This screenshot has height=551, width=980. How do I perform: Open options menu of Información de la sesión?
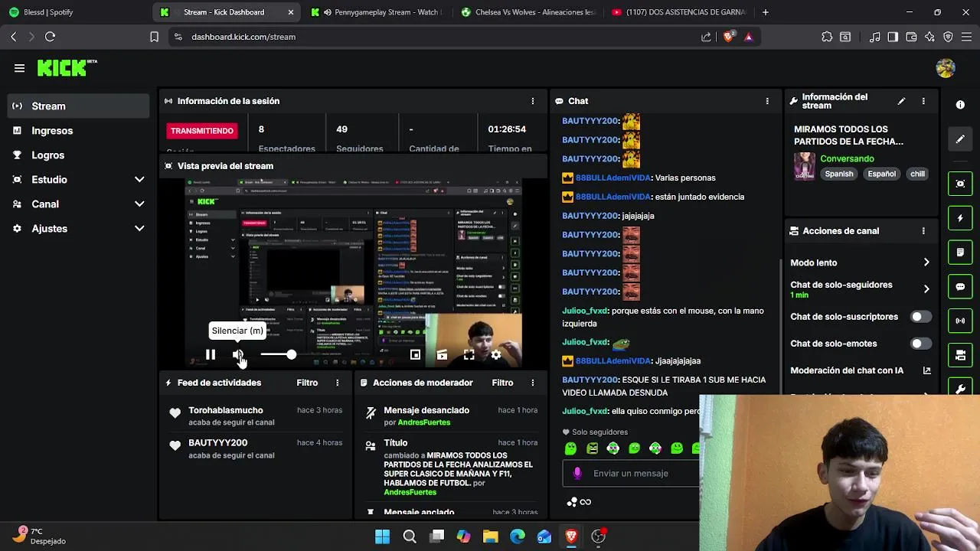[x=533, y=101]
